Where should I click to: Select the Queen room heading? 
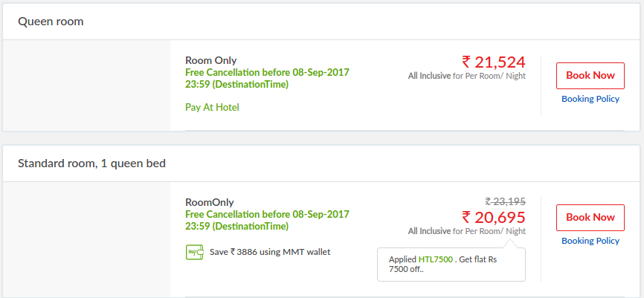pos(51,22)
